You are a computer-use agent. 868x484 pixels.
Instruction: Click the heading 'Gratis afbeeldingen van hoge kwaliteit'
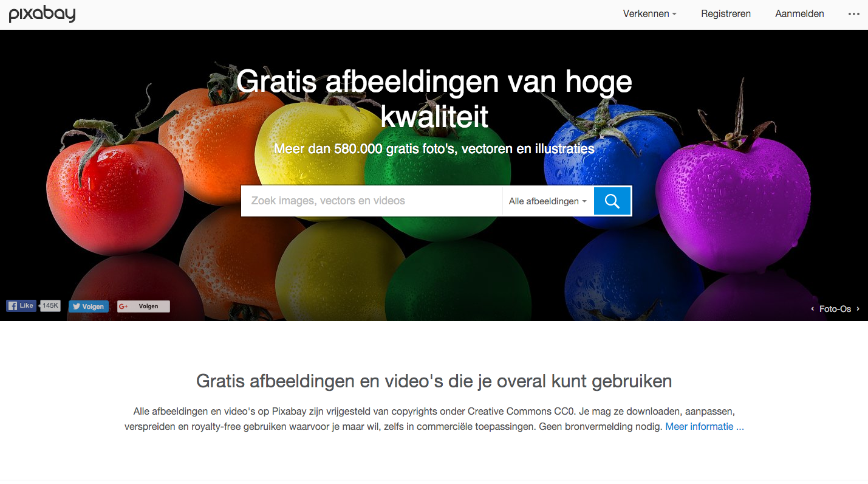[434, 99]
